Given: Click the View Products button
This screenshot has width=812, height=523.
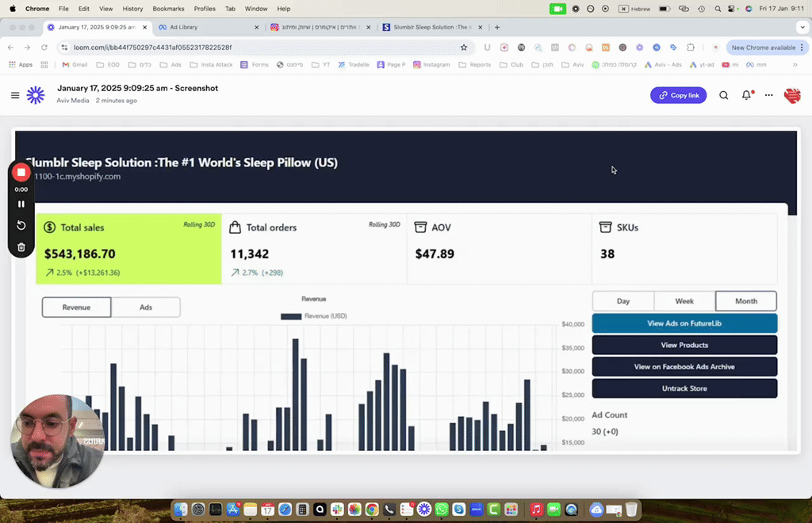Looking at the screenshot, I should tap(684, 345).
